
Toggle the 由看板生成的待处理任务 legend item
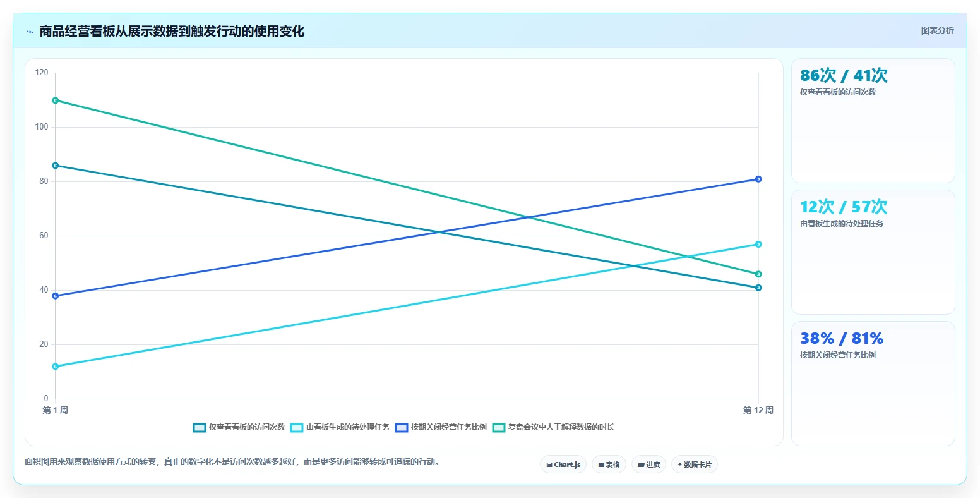coord(340,427)
